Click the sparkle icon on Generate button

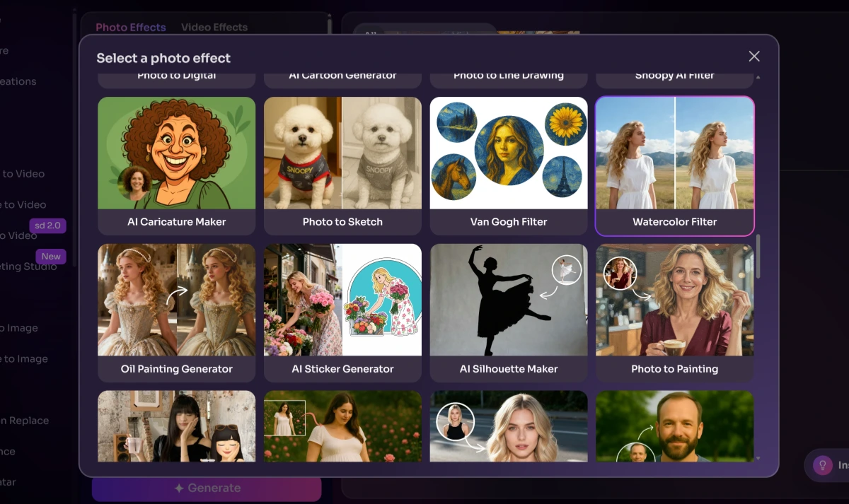click(x=179, y=488)
